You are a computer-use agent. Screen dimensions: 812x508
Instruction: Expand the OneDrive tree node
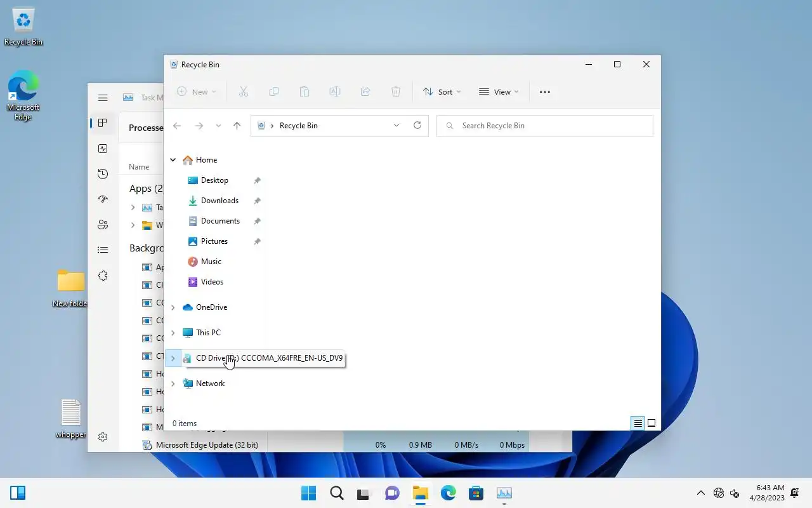click(x=173, y=307)
